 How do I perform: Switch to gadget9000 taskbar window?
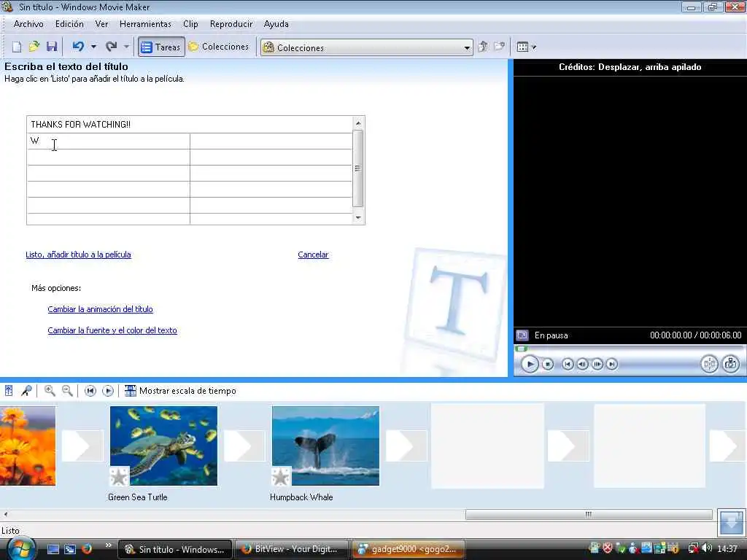point(409,549)
